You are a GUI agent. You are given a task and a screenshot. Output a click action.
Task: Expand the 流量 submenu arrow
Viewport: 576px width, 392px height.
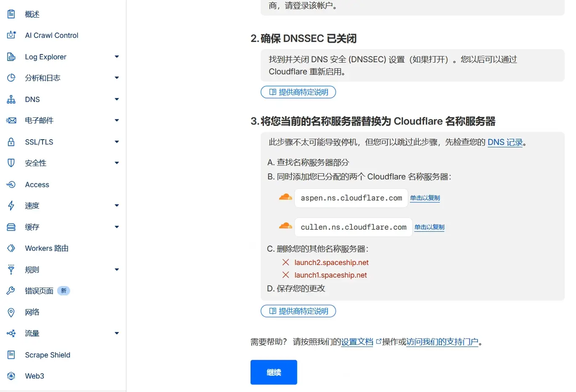(x=117, y=333)
